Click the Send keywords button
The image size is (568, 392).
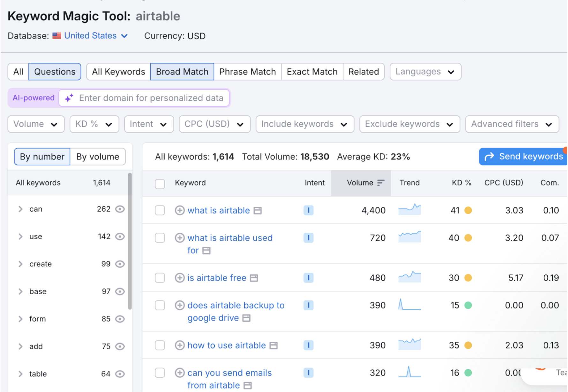[523, 156]
